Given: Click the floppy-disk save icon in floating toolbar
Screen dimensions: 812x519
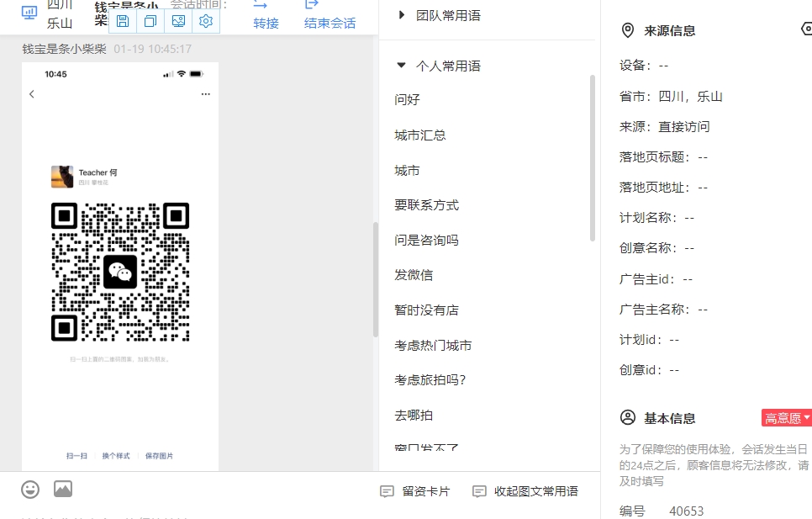Looking at the screenshot, I should pos(123,21).
